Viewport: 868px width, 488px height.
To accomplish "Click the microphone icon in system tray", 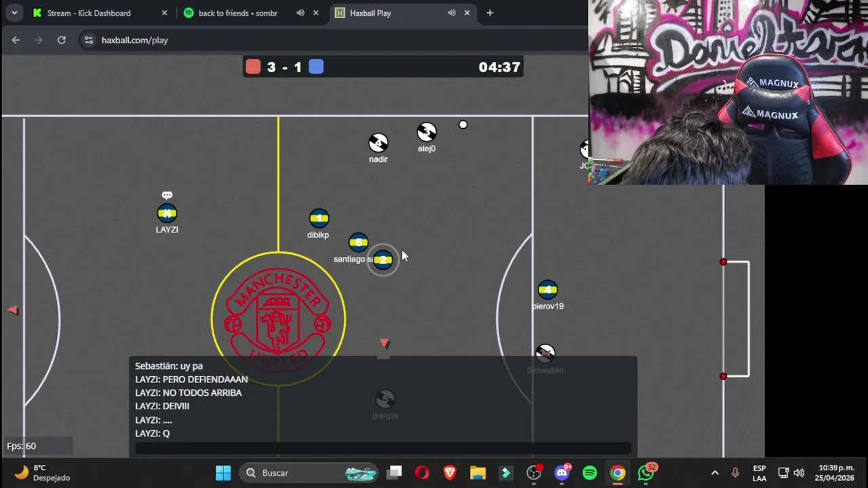I will click(x=735, y=472).
